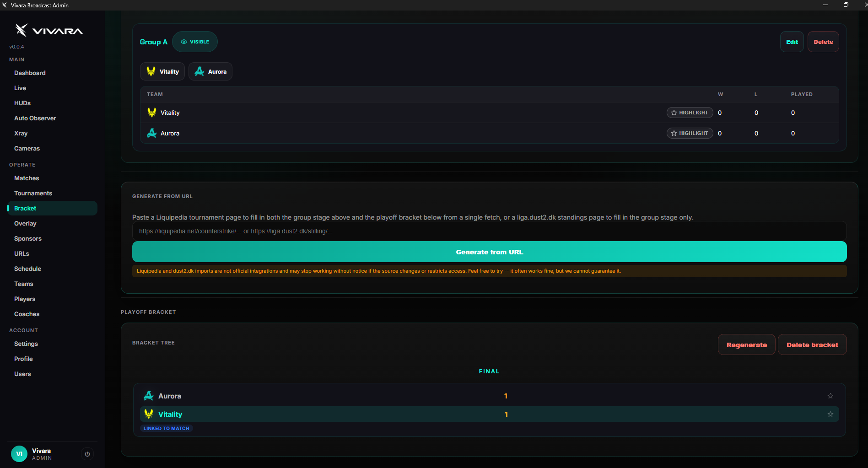Open Tournaments in sidebar
The width and height of the screenshot is (868, 468).
(52, 193)
